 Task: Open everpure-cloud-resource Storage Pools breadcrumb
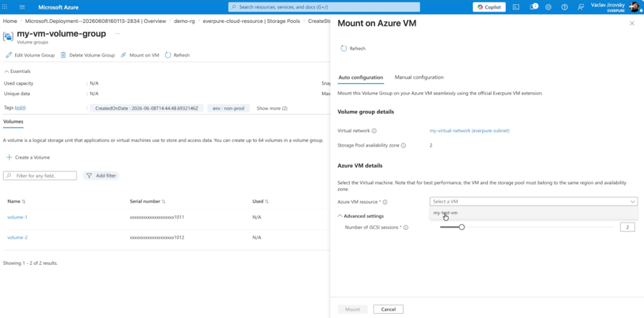coord(251,21)
